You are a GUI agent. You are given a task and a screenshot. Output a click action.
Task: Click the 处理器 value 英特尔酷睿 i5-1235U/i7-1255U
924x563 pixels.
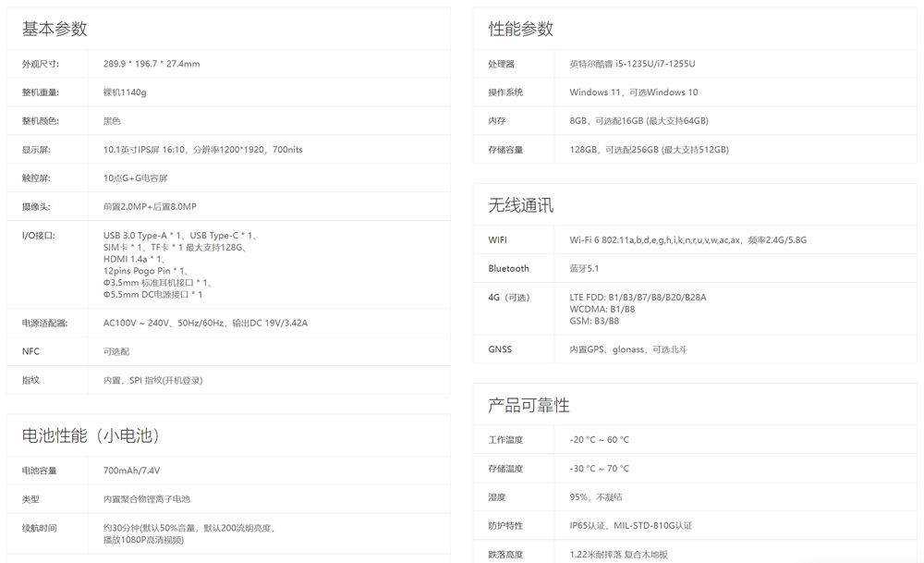[x=632, y=64]
